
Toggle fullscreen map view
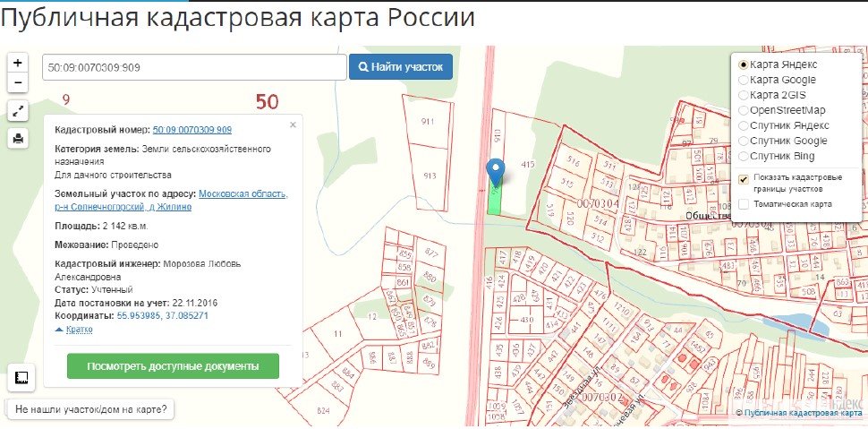(18, 111)
